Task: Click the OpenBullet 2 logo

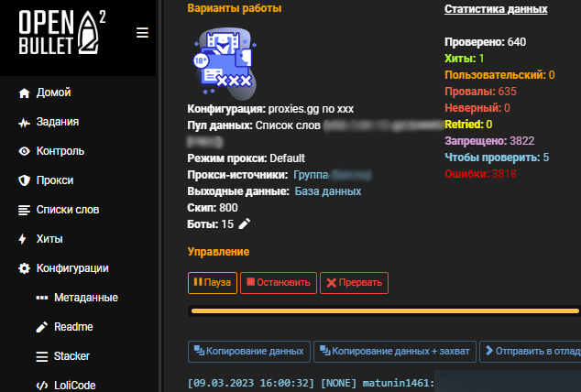Action: click(x=62, y=32)
